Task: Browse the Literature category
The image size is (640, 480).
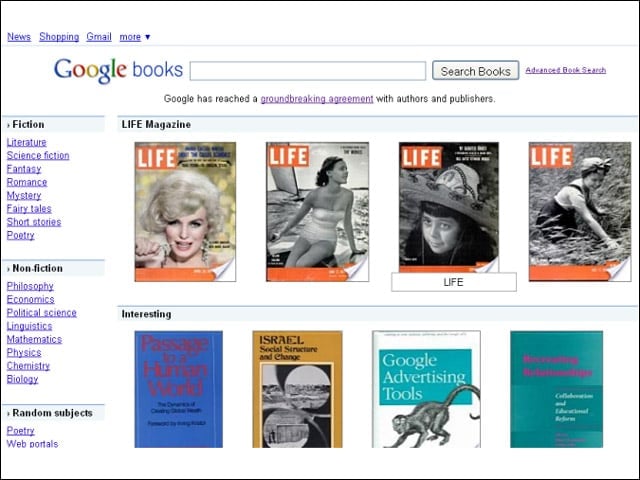Action: tap(27, 142)
